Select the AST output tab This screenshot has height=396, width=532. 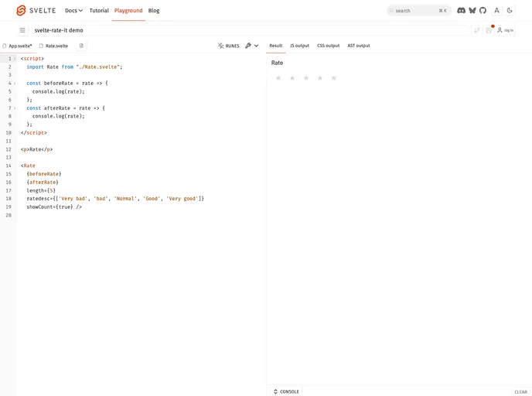click(x=359, y=46)
